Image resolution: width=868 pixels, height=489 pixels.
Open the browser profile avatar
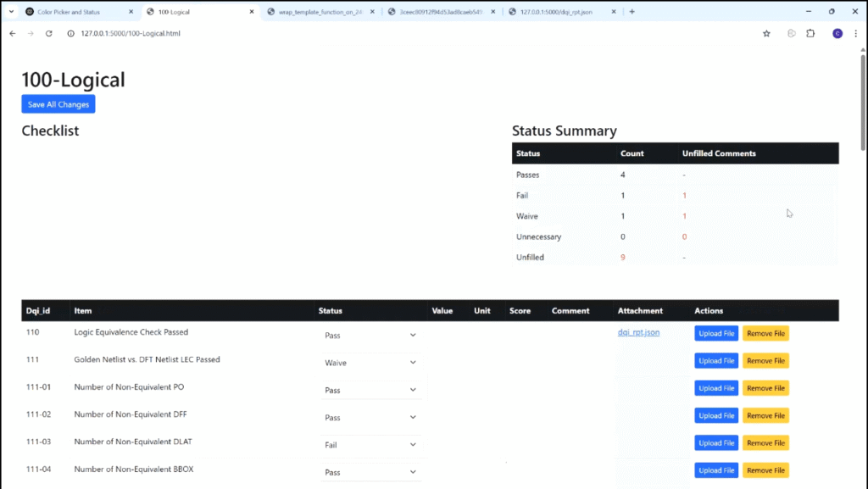pos(837,33)
